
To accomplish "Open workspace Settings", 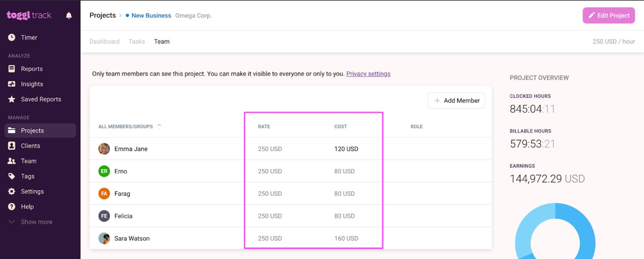I will point(32,191).
